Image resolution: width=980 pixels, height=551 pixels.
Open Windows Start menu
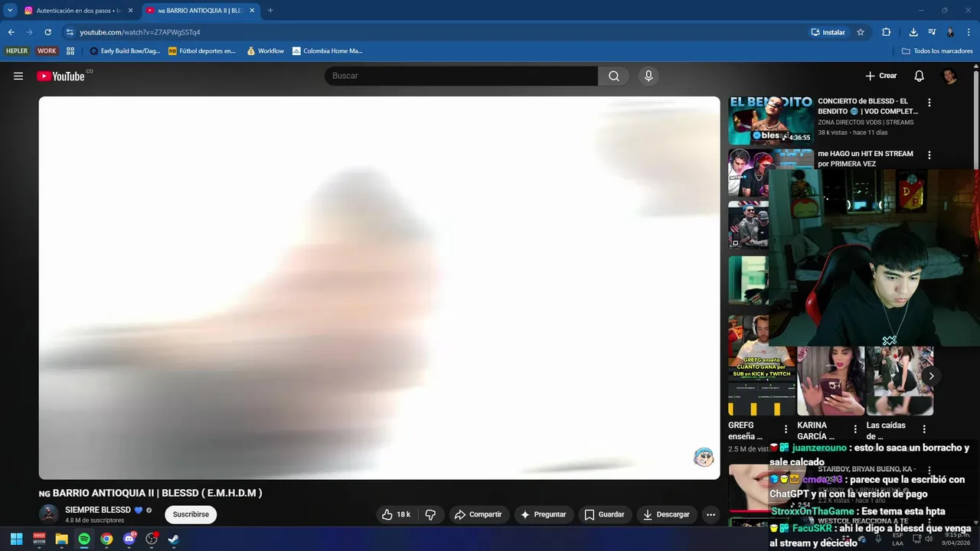click(16, 539)
